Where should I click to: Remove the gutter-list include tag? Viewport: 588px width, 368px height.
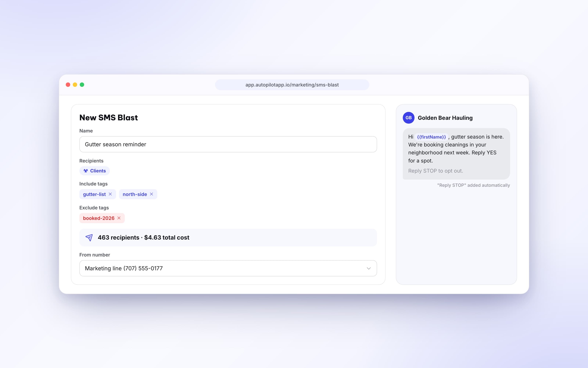tap(110, 194)
